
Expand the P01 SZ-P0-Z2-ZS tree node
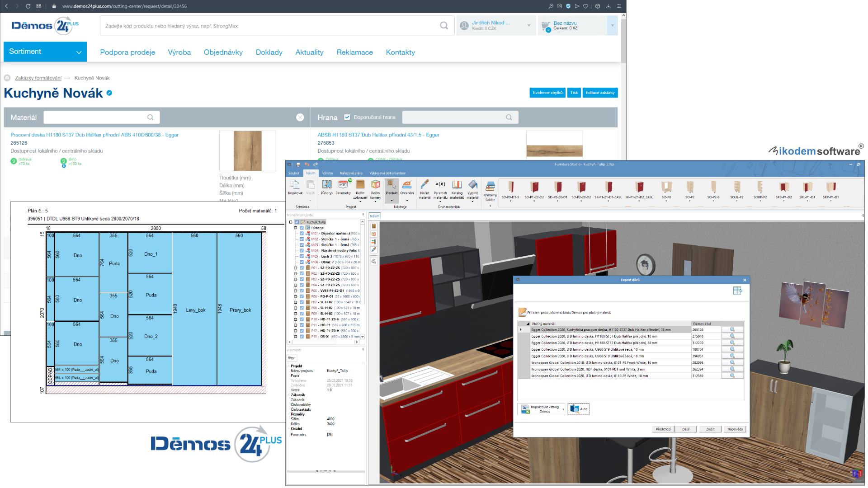pyautogui.click(x=296, y=268)
